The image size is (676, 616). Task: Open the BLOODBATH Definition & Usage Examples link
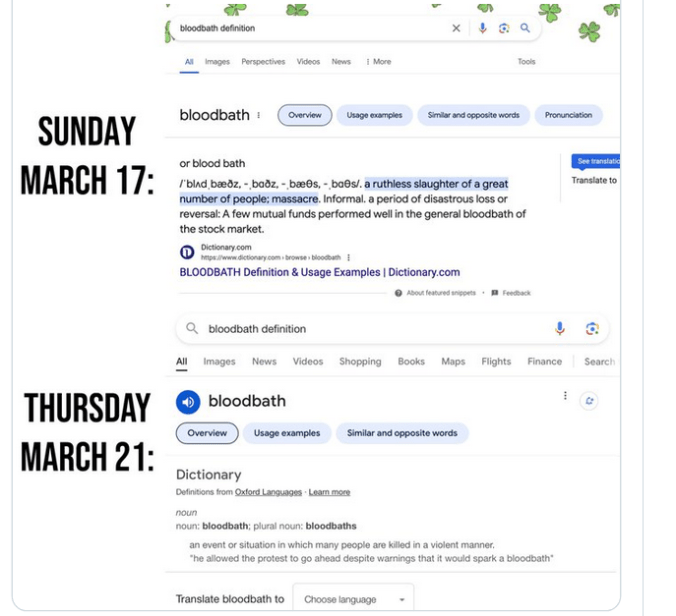pos(319,272)
